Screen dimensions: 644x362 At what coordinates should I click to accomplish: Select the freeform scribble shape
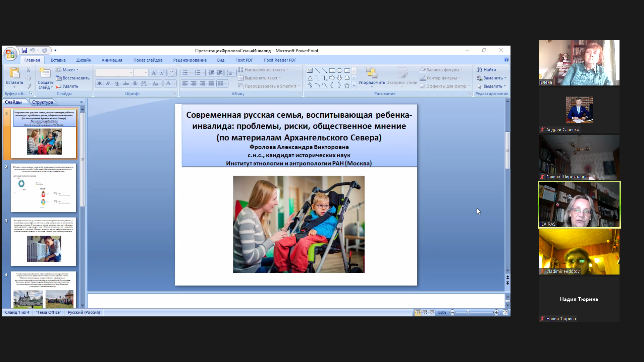(x=310, y=85)
